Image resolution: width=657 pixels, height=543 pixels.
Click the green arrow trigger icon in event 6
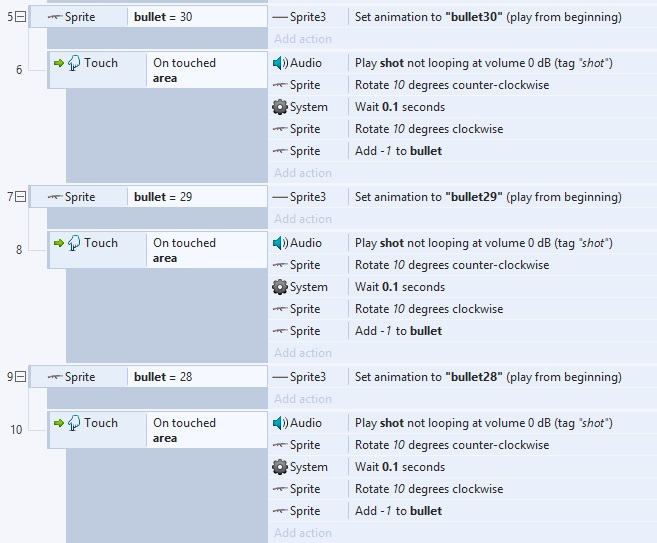pyautogui.click(x=58, y=63)
